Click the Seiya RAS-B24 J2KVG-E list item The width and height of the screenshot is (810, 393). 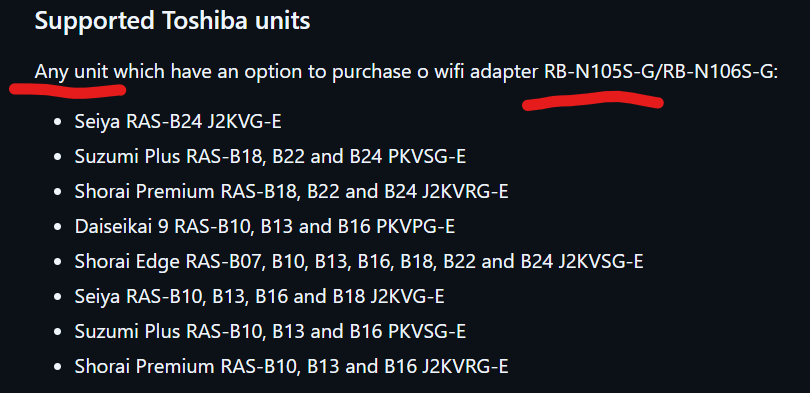[x=178, y=122]
